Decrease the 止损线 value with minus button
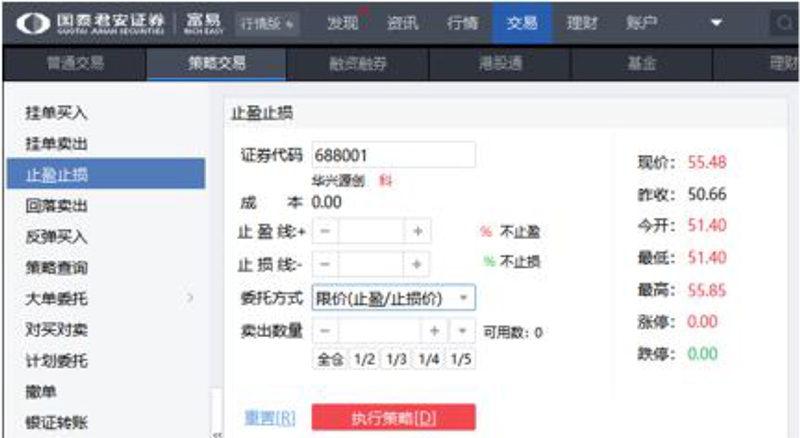This screenshot has height=438, width=800. tap(325, 264)
